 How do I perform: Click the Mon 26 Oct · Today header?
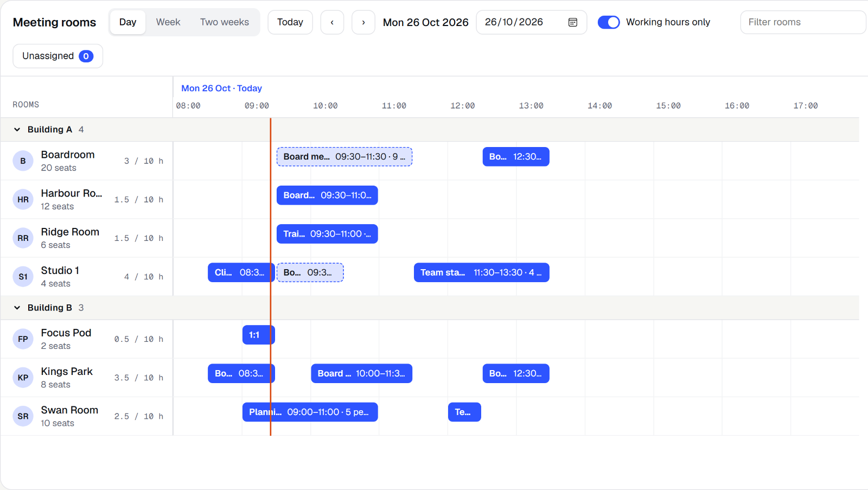click(221, 88)
